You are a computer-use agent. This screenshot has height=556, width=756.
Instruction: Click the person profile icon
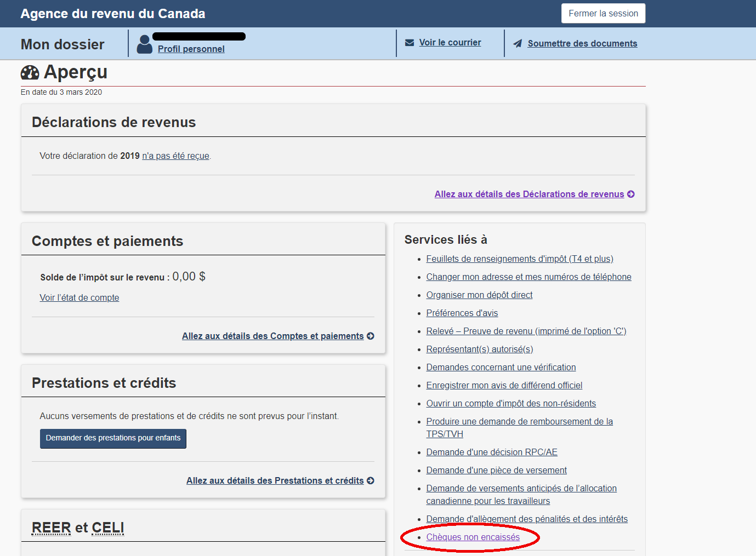(x=145, y=44)
